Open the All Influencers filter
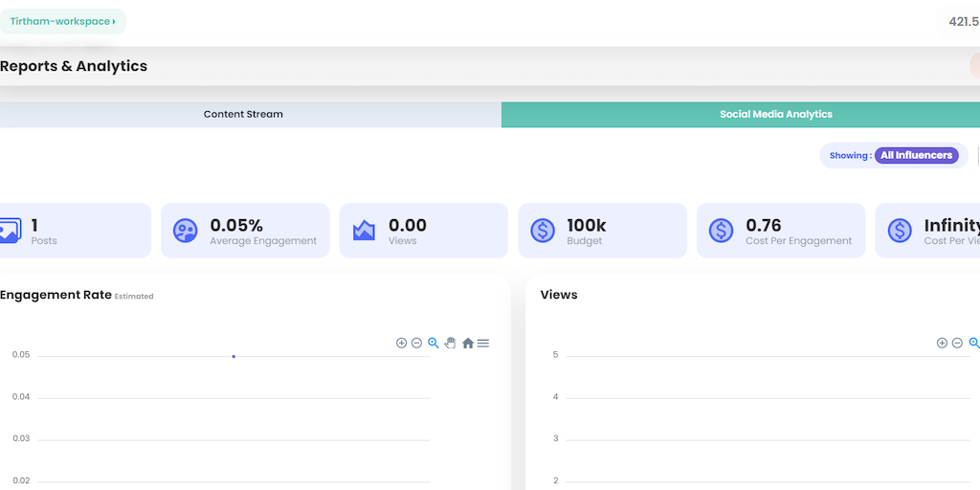Screen dimensions: 980x490 (916, 155)
